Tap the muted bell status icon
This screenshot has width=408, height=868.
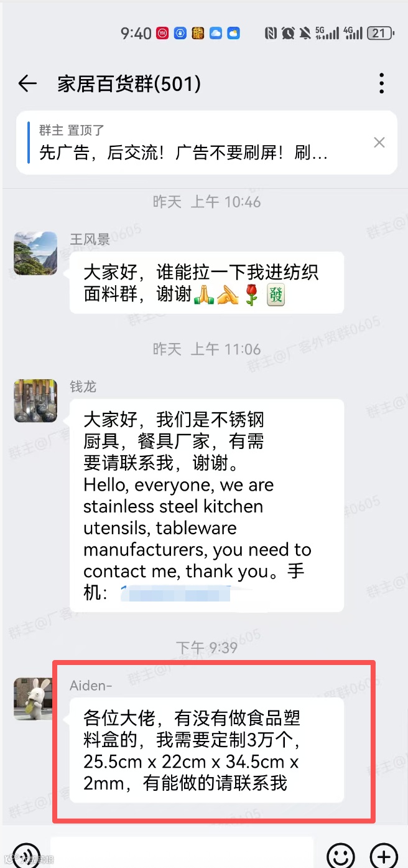pos(305,33)
